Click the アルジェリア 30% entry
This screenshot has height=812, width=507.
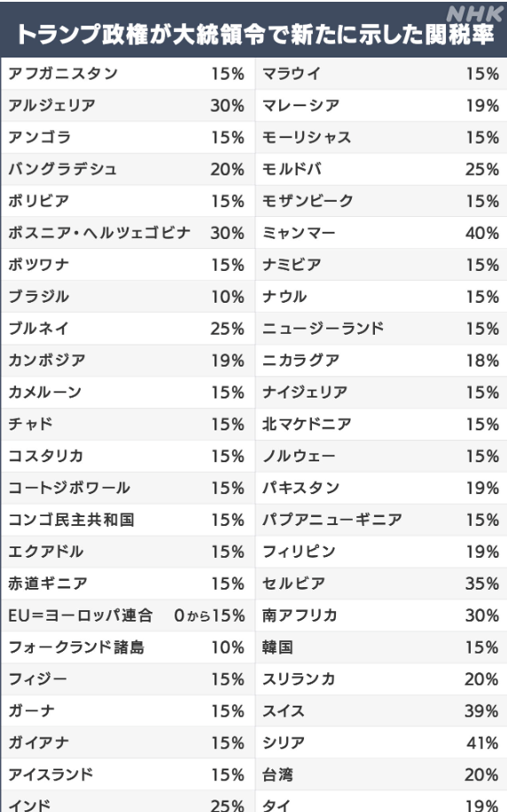point(128,105)
